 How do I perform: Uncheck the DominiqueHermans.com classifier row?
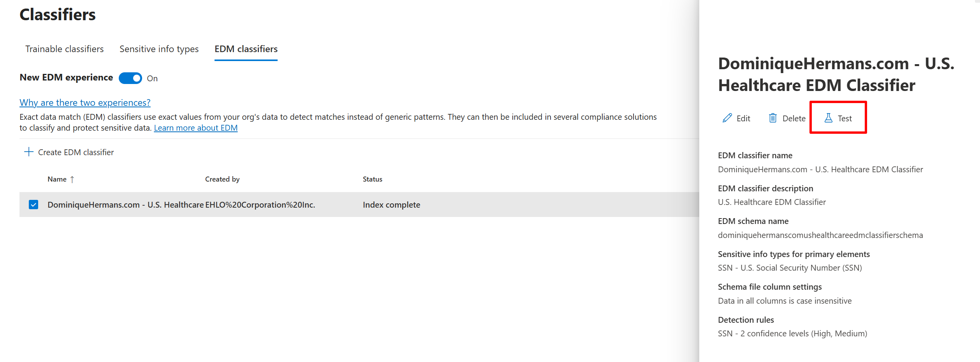click(x=33, y=204)
